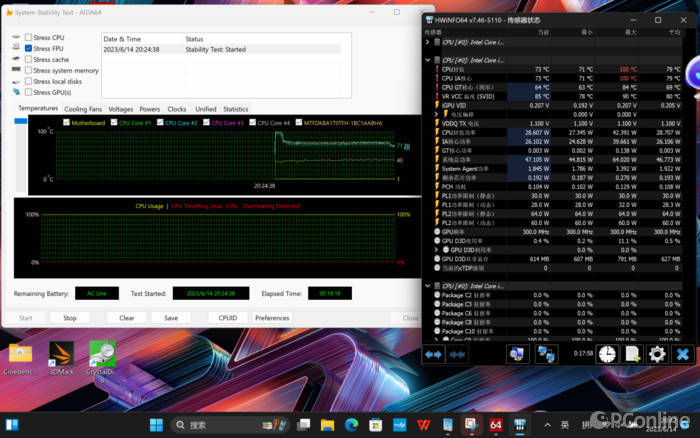Switch to the Powers tab
The width and height of the screenshot is (700, 438).
150,109
